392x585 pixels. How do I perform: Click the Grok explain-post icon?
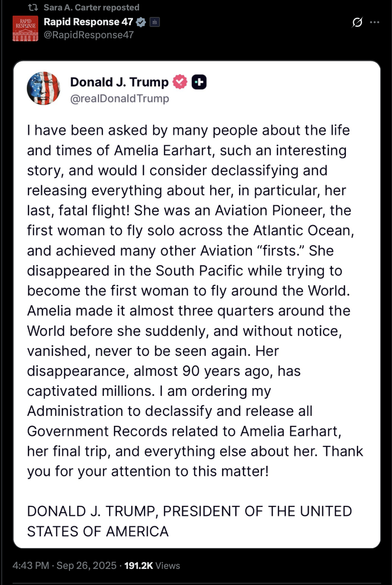click(357, 22)
